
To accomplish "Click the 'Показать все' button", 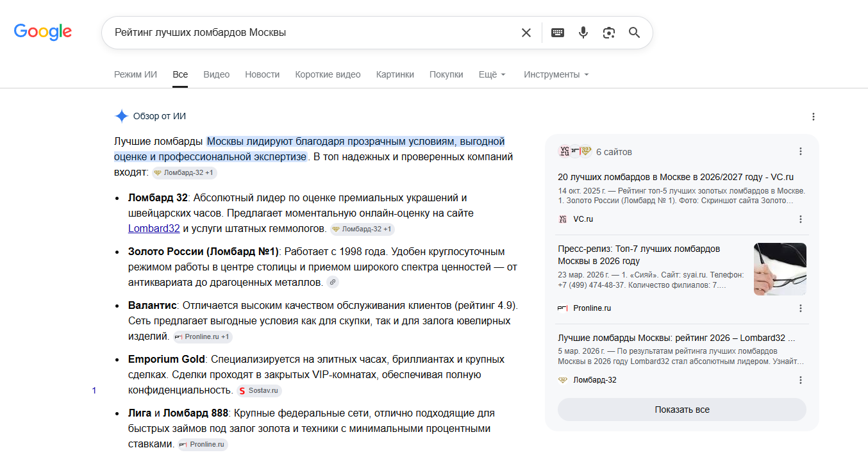I will click(x=682, y=410).
